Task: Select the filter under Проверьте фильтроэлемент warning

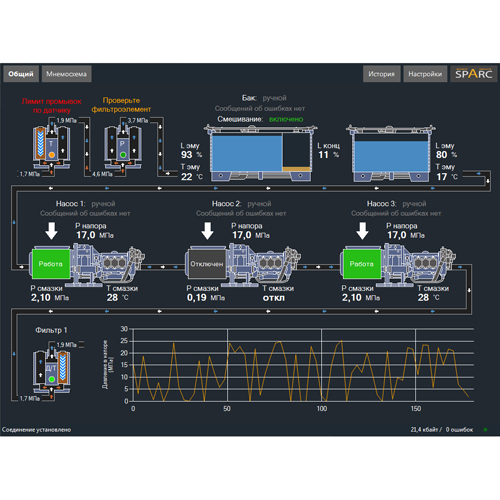Action: [x=123, y=146]
